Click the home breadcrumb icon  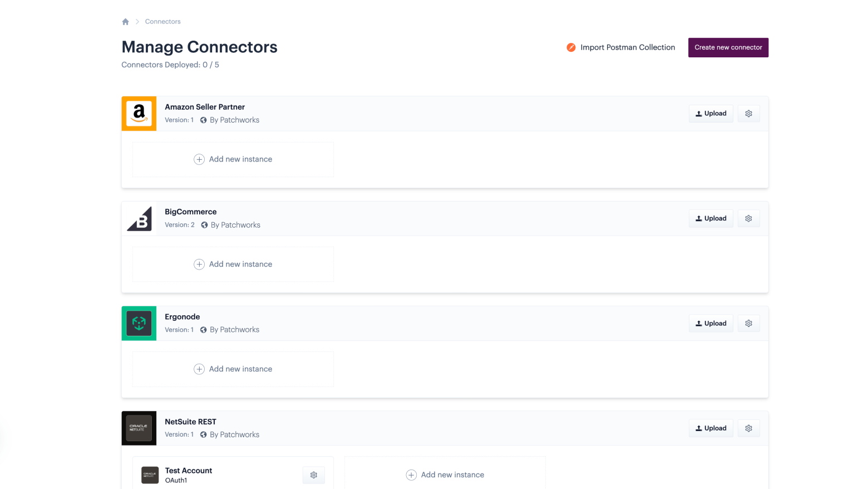[125, 22]
